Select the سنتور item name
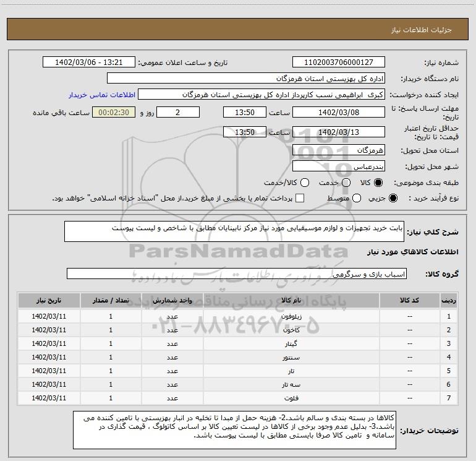Image resolution: width=476 pixels, height=461 pixels. point(291,358)
